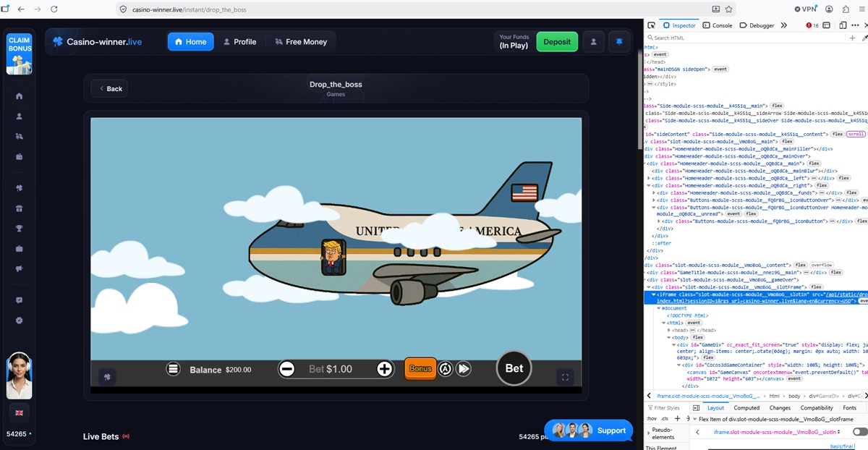
Task: Activate devtools element picker
Action: coord(651,25)
